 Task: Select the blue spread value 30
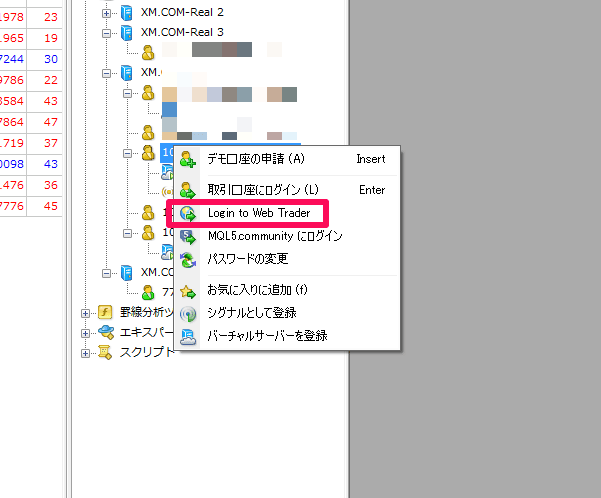[51, 59]
